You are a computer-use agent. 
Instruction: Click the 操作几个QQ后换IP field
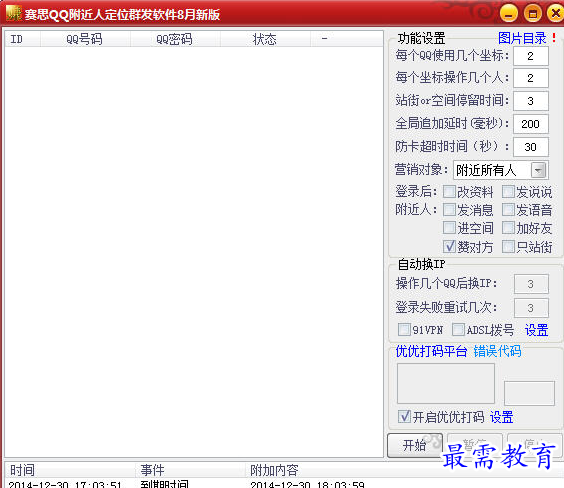coord(531,284)
